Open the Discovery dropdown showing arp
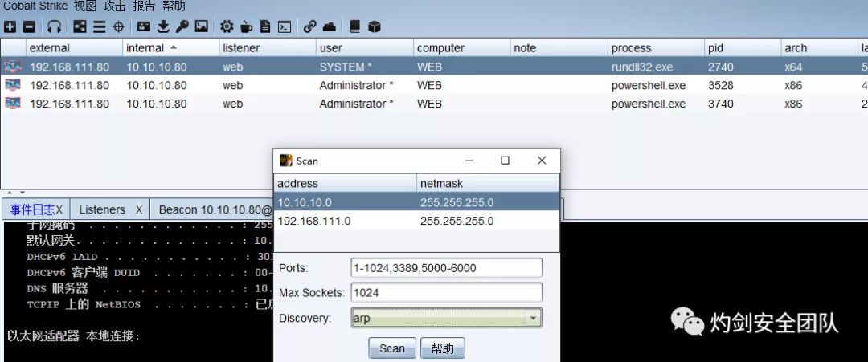 tap(446, 319)
